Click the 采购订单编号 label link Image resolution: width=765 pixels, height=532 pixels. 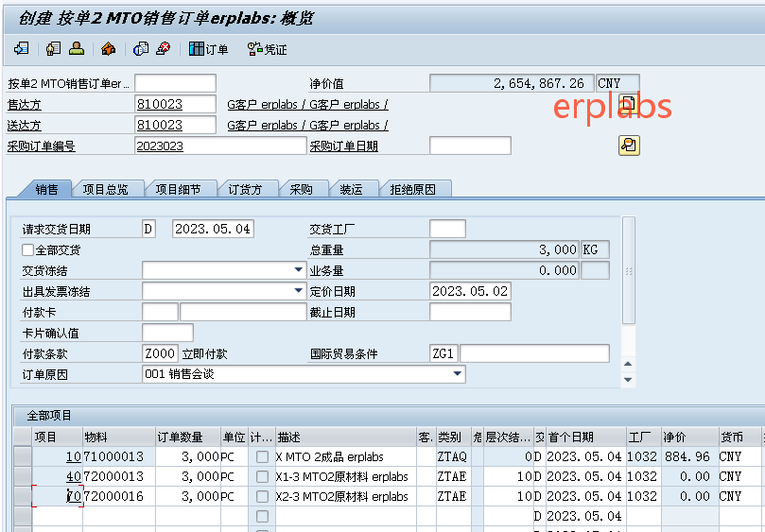pyautogui.click(x=42, y=146)
